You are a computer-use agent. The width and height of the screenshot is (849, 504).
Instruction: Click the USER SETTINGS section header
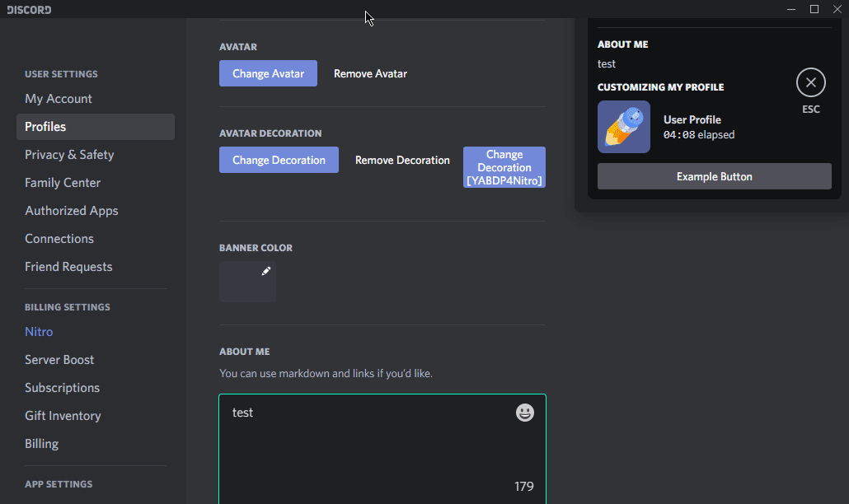tap(61, 74)
